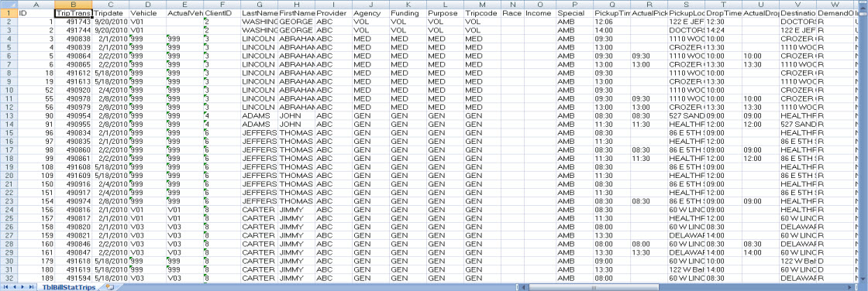Click the 'Provider' header cell
Image resolution: width=868 pixels, height=291 pixels.
click(x=333, y=12)
